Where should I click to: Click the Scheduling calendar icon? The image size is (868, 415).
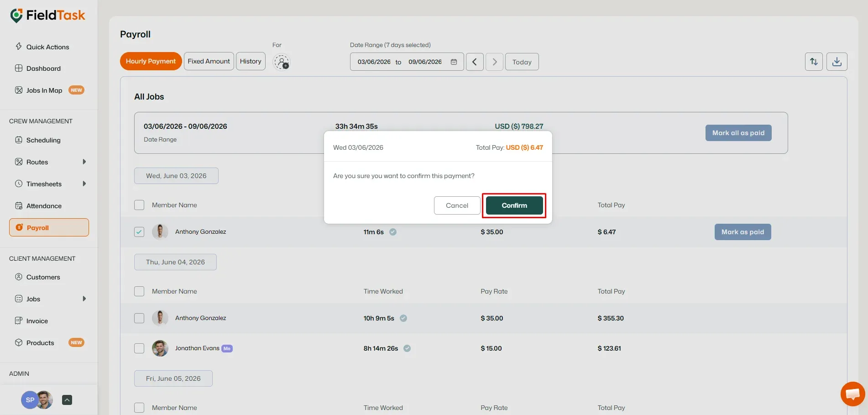(19, 140)
